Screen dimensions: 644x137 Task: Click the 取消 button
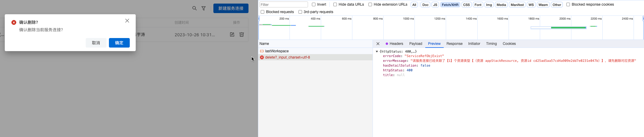pos(96,43)
